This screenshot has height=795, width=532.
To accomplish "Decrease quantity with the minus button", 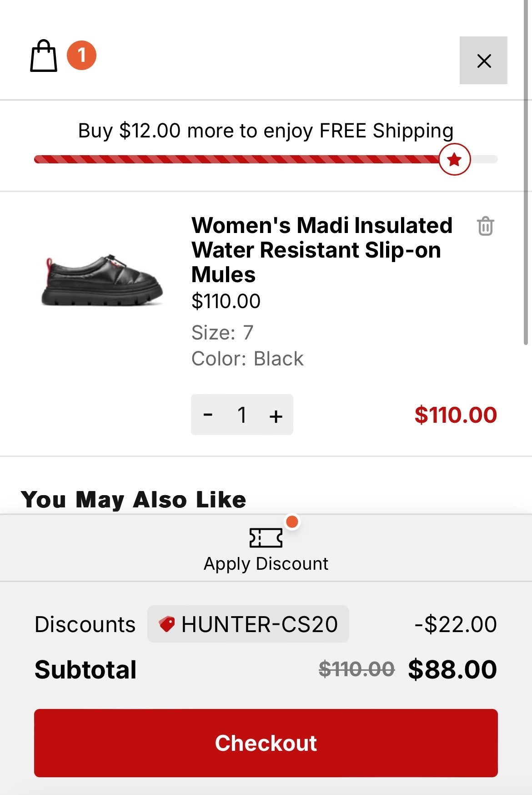I will click(208, 415).
